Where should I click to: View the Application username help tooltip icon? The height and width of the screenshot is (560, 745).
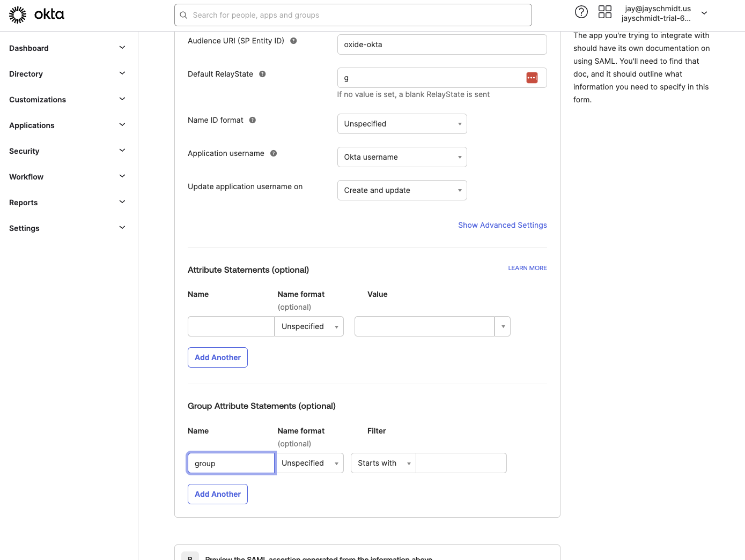point(274,153)
